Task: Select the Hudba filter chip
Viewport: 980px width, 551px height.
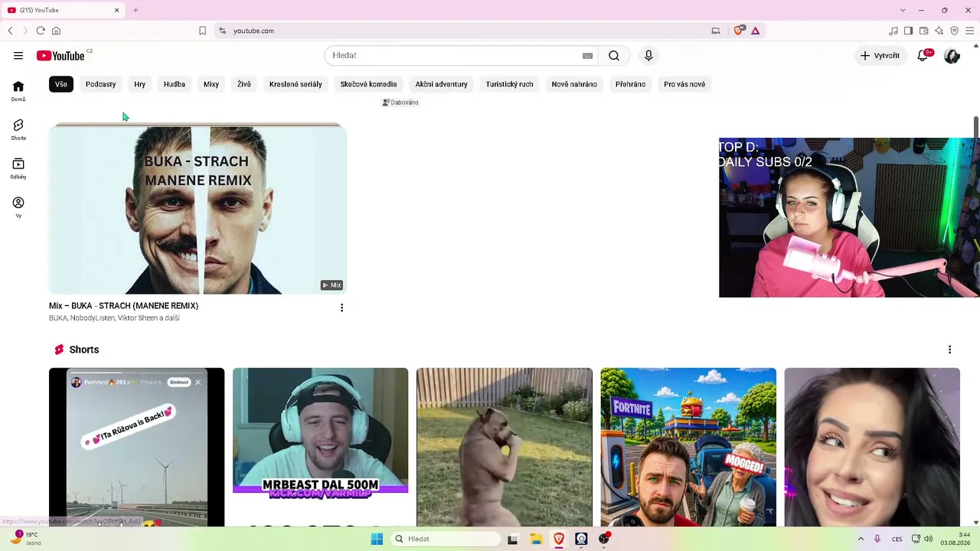Action: (175, 84)
